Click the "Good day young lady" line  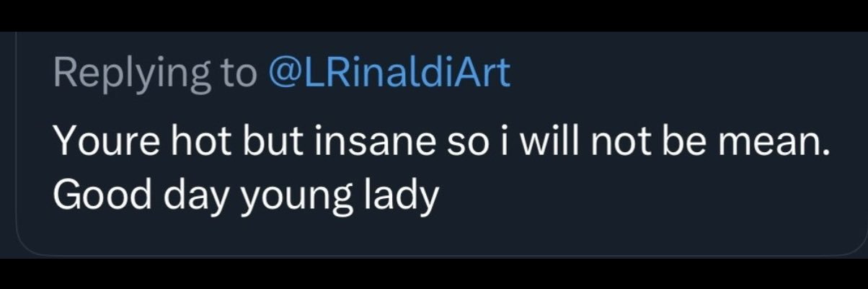point(246,195)
